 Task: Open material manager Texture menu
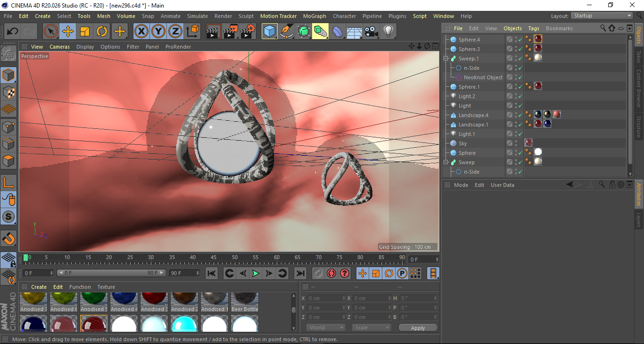pos(106,287)
